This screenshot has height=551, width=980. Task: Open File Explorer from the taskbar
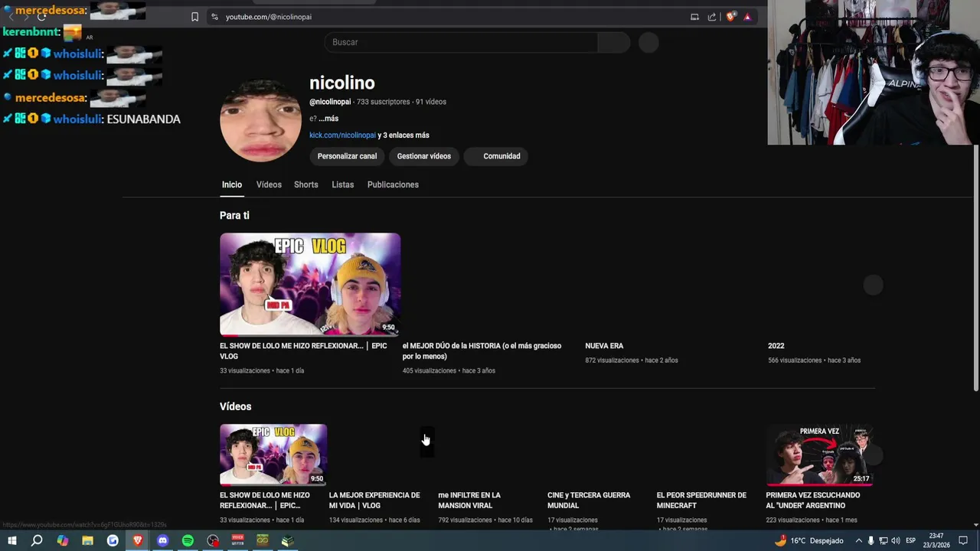click(87, 540)
